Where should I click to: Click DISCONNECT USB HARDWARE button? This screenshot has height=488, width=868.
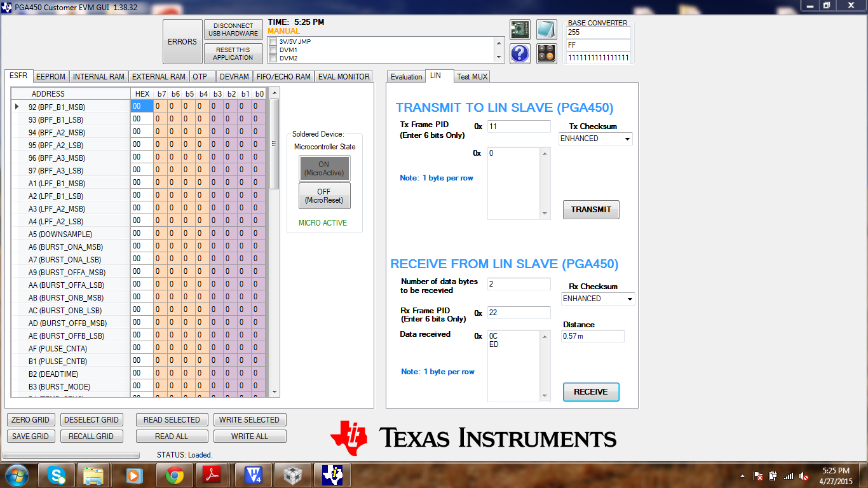click(x=233, y=30)
